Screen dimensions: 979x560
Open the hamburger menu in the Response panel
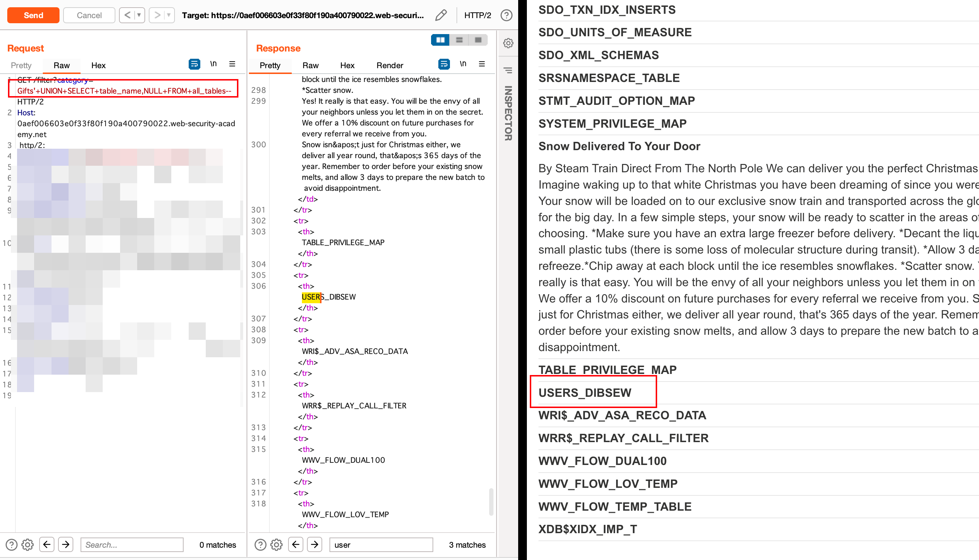pyautogui.click(x=482, y=64)
